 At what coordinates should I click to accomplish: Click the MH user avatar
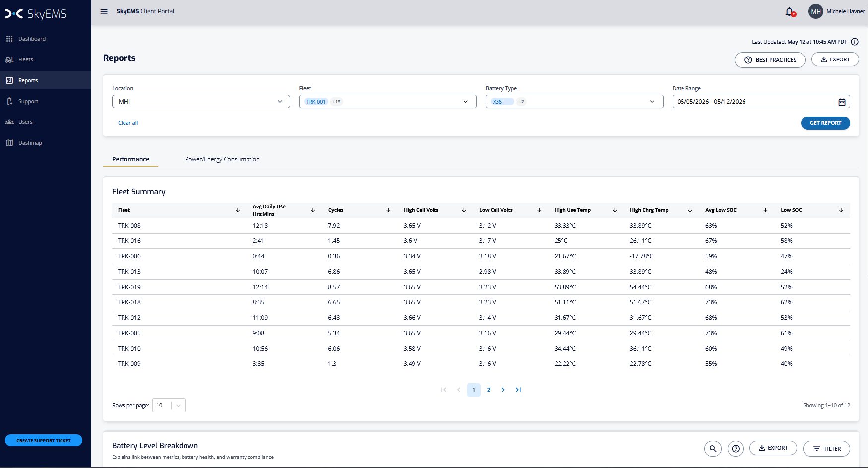(816, 11)
